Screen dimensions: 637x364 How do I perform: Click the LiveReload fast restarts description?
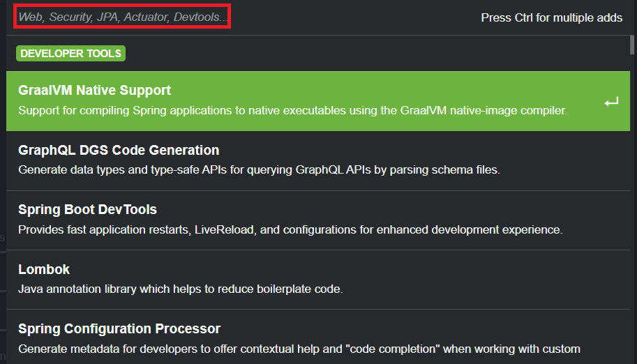click(290, 229)
